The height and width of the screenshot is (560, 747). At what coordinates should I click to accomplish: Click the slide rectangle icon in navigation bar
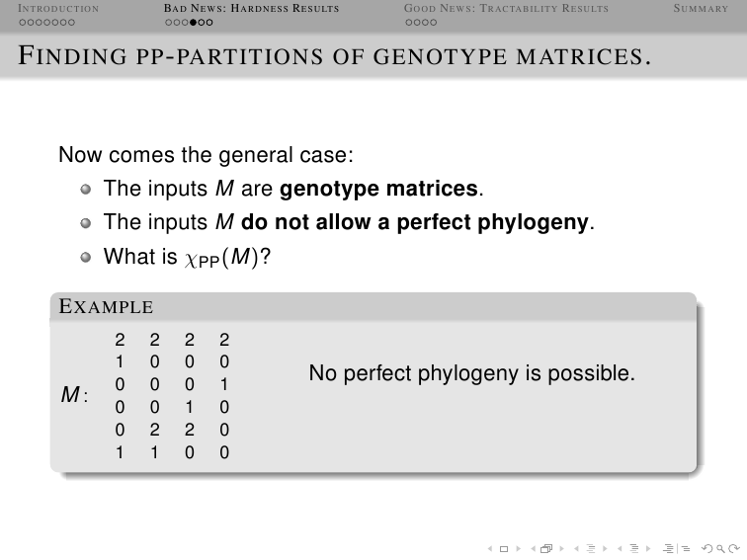pyautogui.click(x=504, y=549)
